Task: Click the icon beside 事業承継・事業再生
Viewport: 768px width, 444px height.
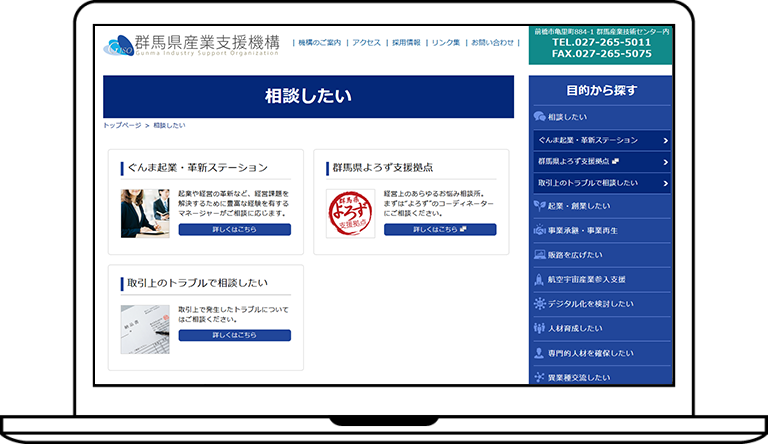Action: point(539,230)
